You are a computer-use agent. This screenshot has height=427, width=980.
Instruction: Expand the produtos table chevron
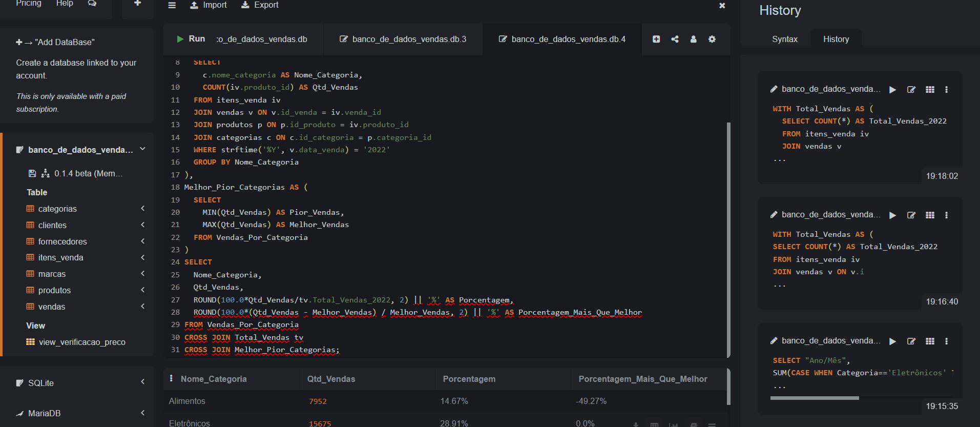pos(143,290)
